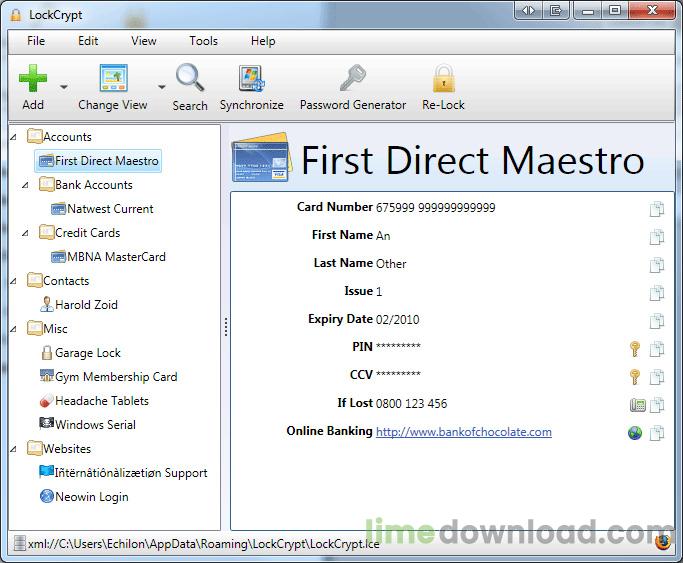Re-Lock the database with padlock icon
The height and width of the screenshot is (563, 683).
pos(443,85)
